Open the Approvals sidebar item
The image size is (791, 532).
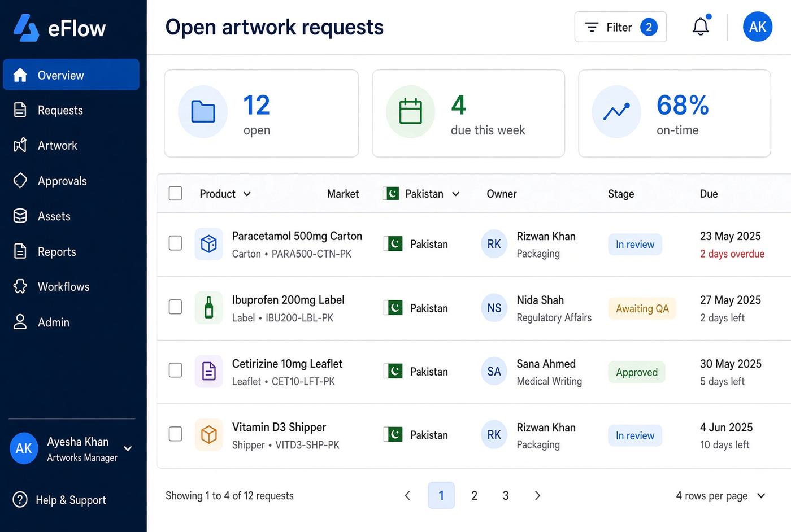pos(71,181)
